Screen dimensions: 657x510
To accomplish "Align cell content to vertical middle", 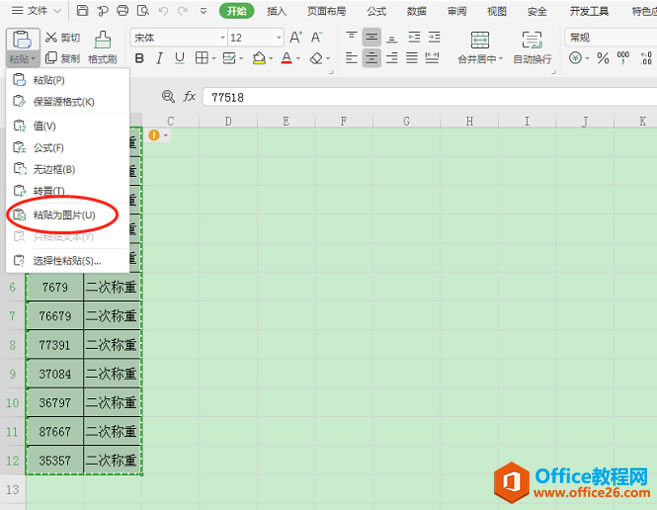I will click(372, 37).
